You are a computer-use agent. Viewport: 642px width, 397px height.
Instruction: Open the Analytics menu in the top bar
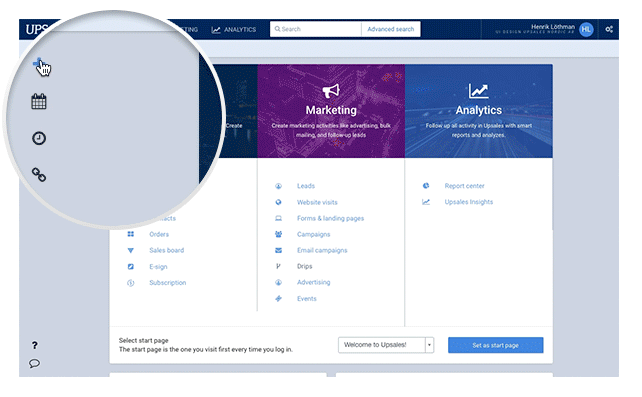[x=234, y=29]
